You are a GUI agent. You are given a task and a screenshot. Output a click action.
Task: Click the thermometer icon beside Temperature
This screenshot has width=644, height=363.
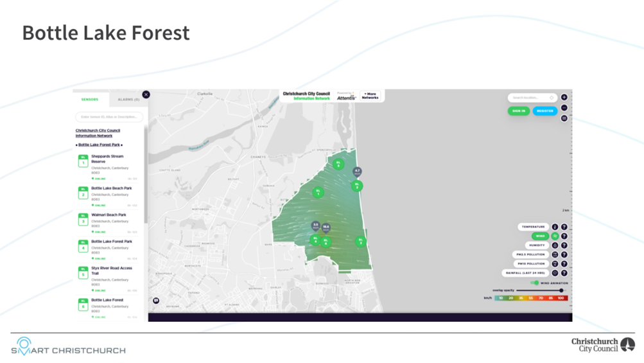tap(555, 227)
